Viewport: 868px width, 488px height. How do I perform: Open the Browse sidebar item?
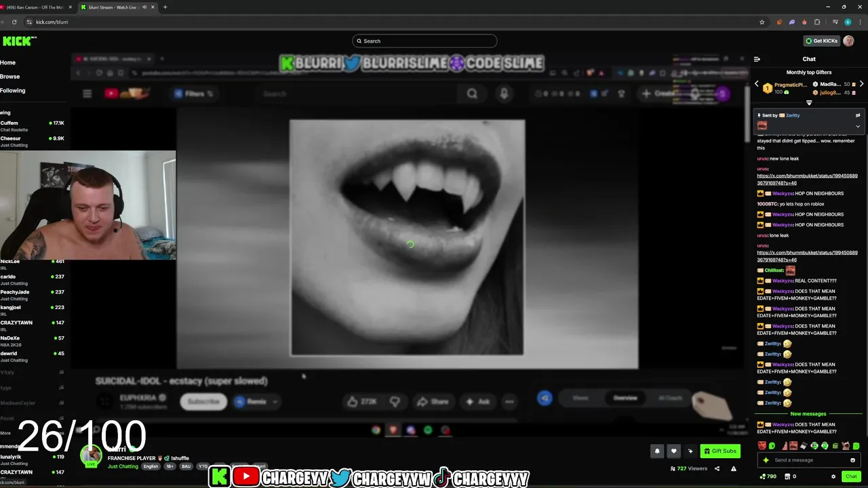tap(10, 77)
